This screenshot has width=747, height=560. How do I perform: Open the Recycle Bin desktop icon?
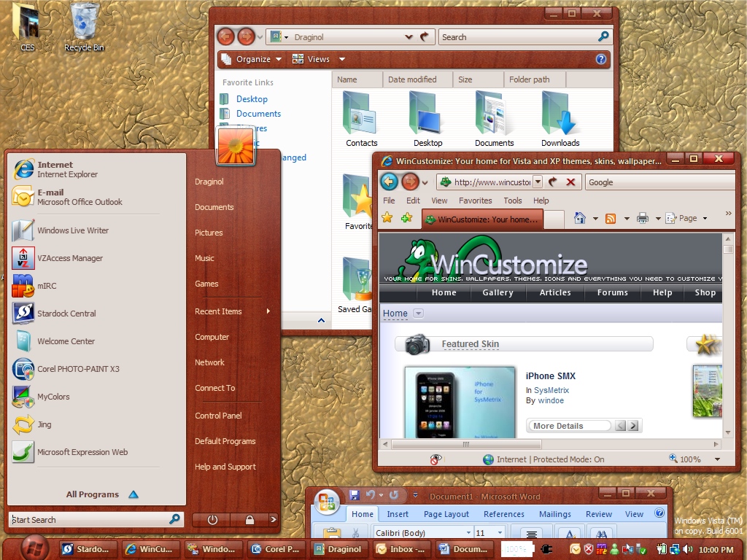pos(85,26)
